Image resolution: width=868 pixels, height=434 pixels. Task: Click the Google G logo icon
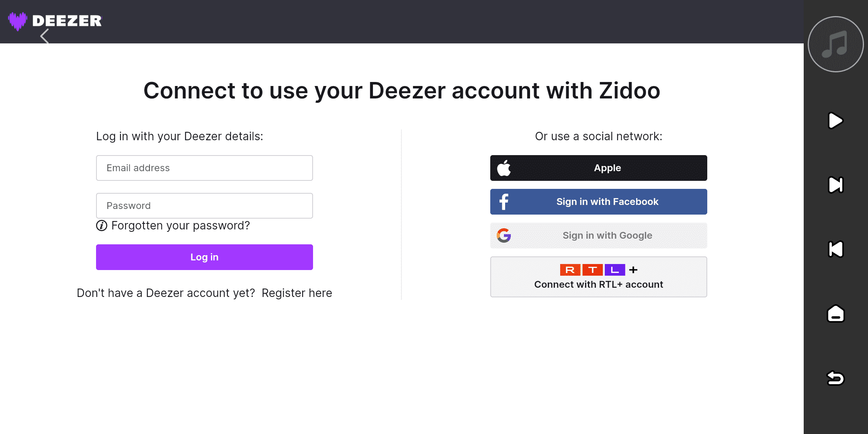pyautogui.click(x=504, y=235)
